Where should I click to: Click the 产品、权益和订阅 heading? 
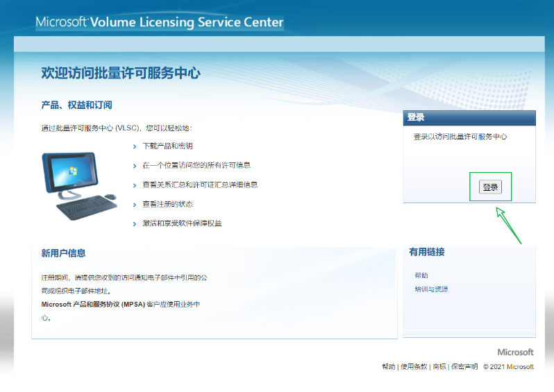pos(76,105)
